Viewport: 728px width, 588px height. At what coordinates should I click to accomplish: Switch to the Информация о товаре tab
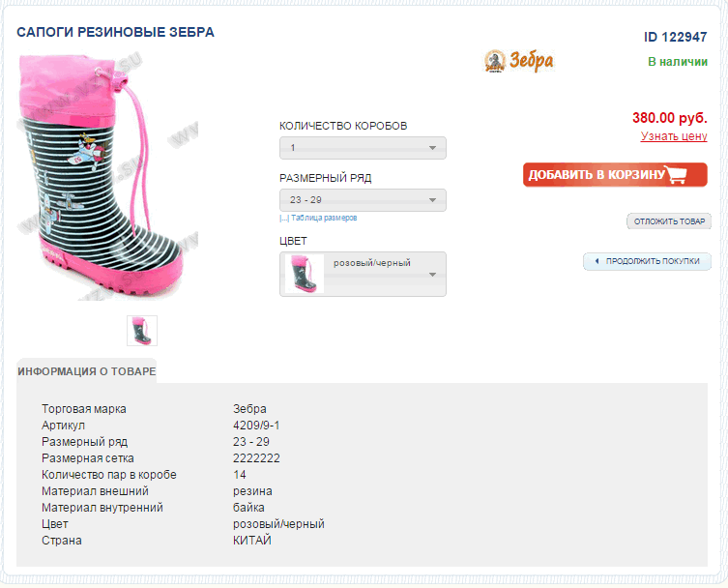(x=87, y=371)
